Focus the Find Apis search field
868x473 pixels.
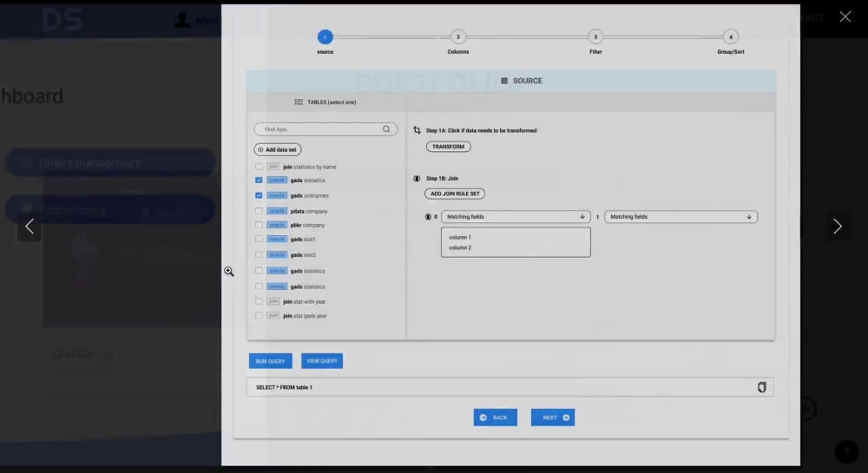click(325, 129)
